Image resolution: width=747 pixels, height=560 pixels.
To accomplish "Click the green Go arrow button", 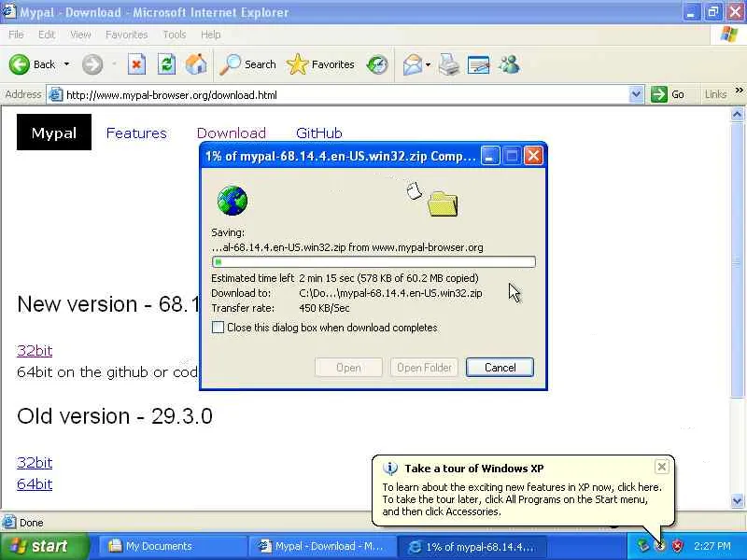I will point(659,94).
